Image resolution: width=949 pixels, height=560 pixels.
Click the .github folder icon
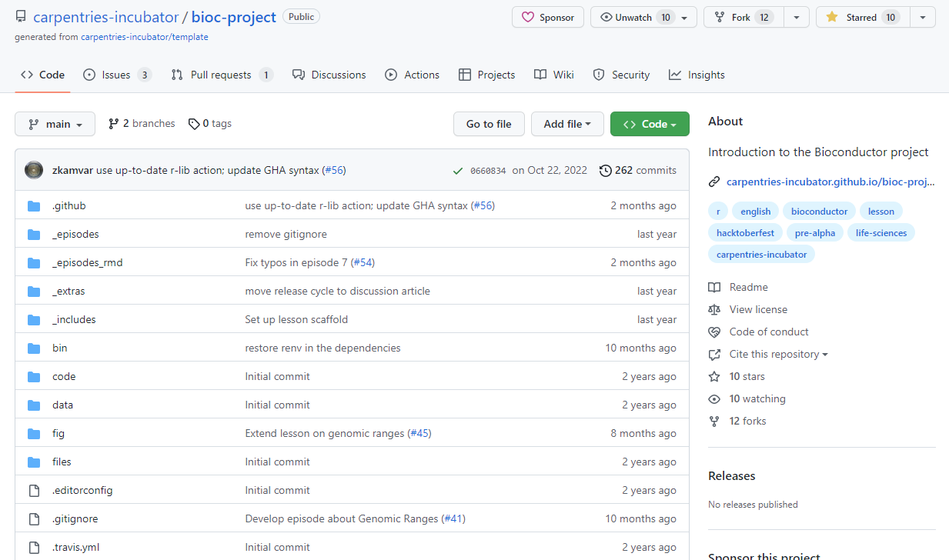pos(34,206)
